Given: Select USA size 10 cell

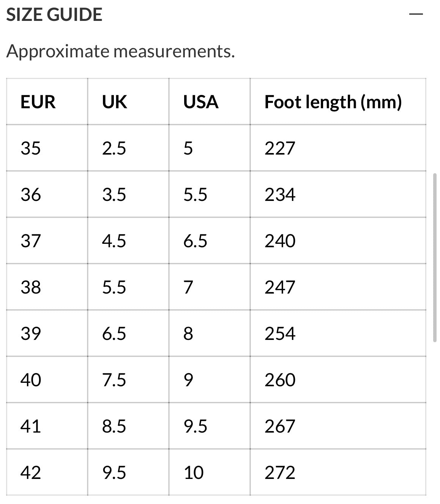Looking at the screenshot, I should coord(194,472).
